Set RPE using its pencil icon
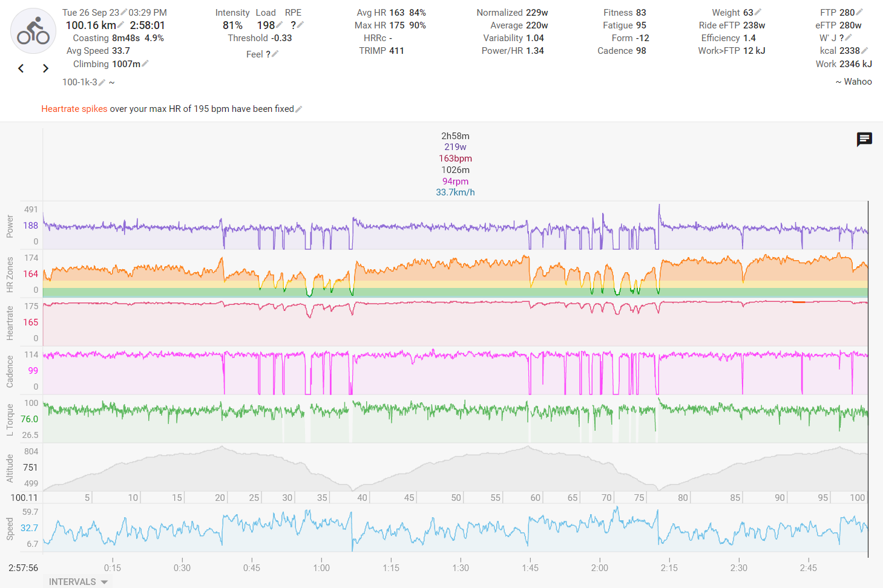Image resolution: width=883 pixels, height=588 pixels. (x=300, y=25)
